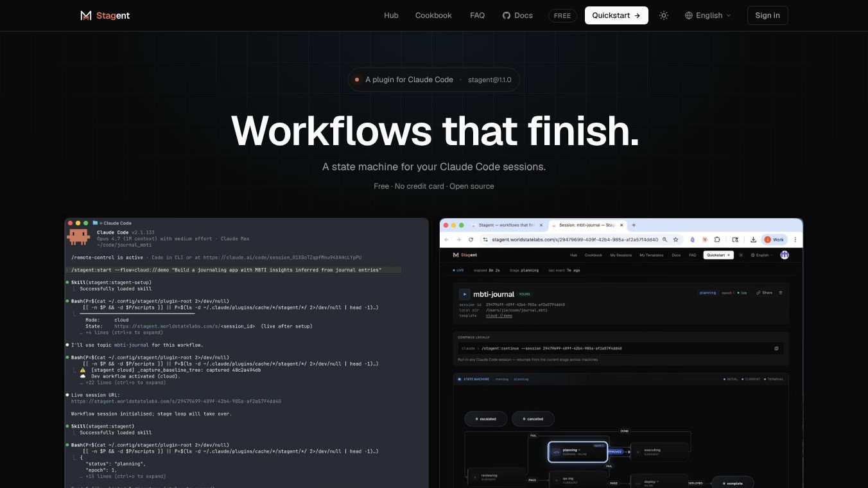Screen dimensions: 868x488
Task: Click the 'cancelled' state node
Action: coord(533,419)
